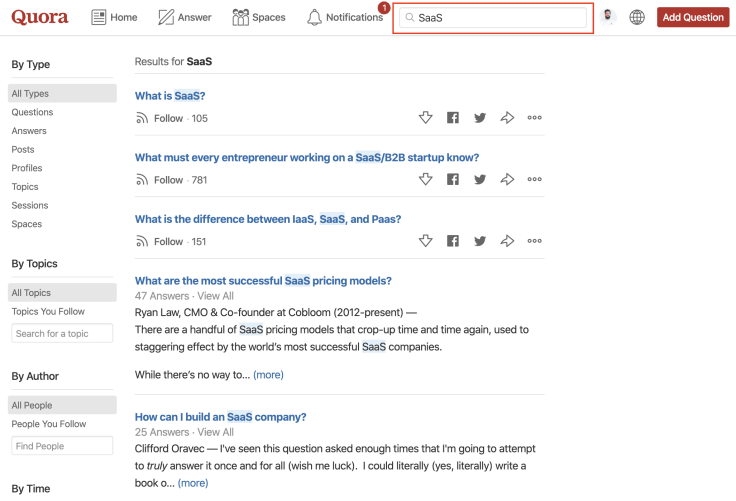Image resolution: width=736 pixels, height=501 pixels.
Task: Click follow feed icon on 'What is SaaS?'
Action: point(142,118)
